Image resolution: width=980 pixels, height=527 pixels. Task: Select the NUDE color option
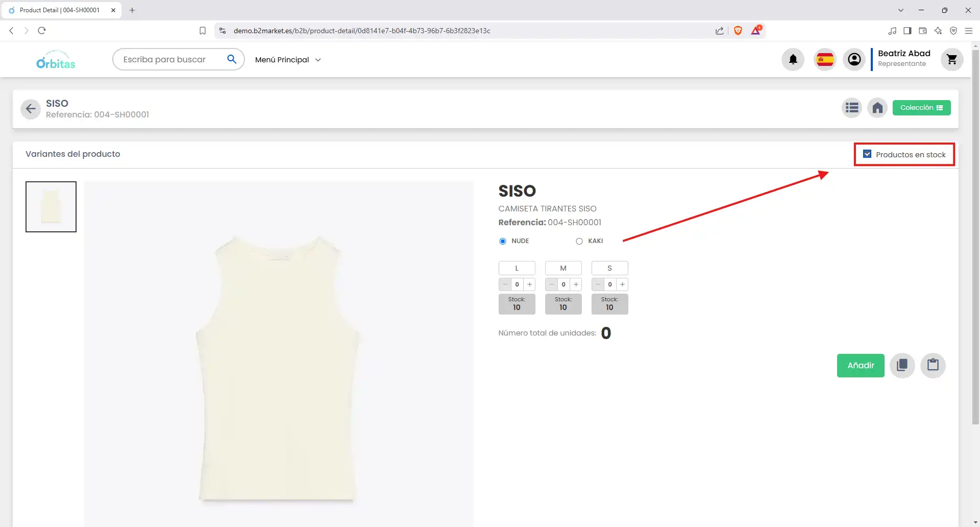(x=503, y=242)
